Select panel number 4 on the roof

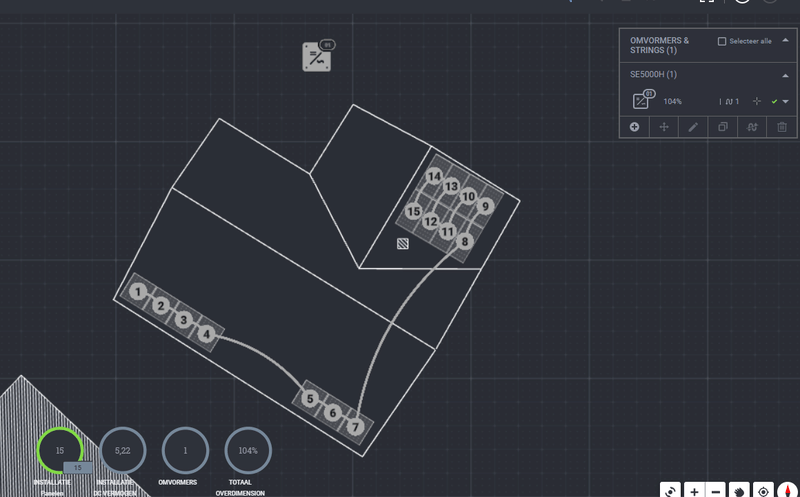[206, 334]
